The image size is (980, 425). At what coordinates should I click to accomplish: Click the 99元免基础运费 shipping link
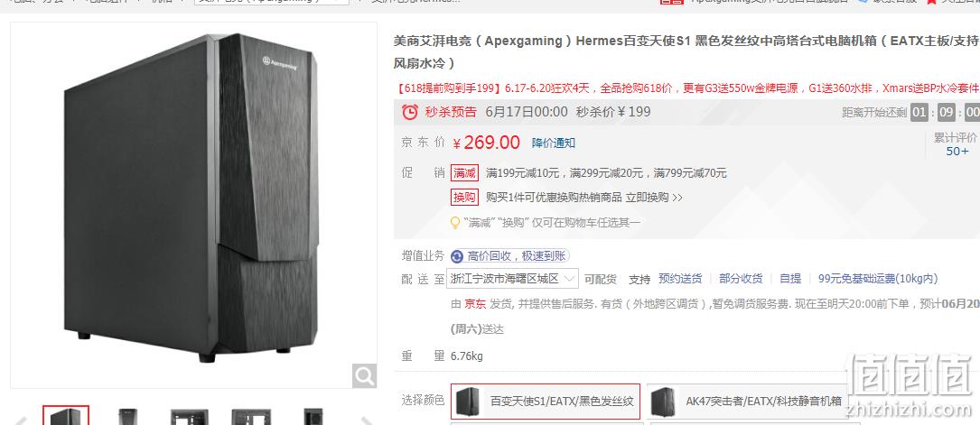(x=878, y=279)
